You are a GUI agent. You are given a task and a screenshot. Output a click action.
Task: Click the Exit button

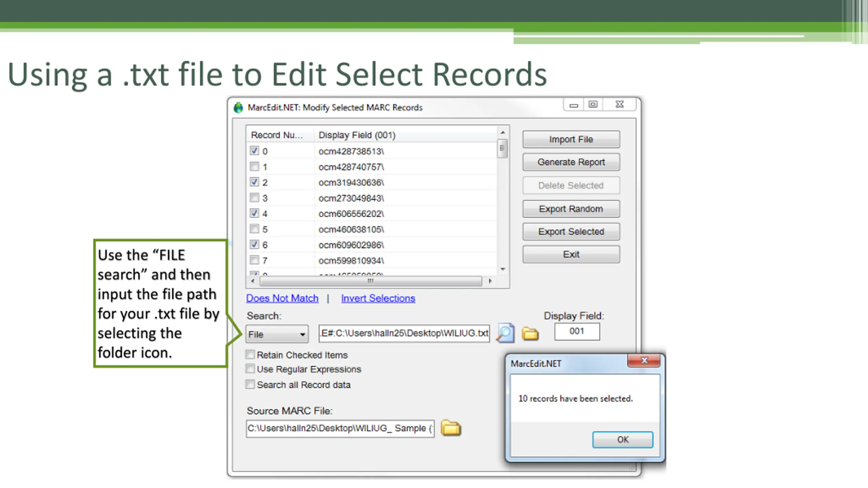pos(571,254)
